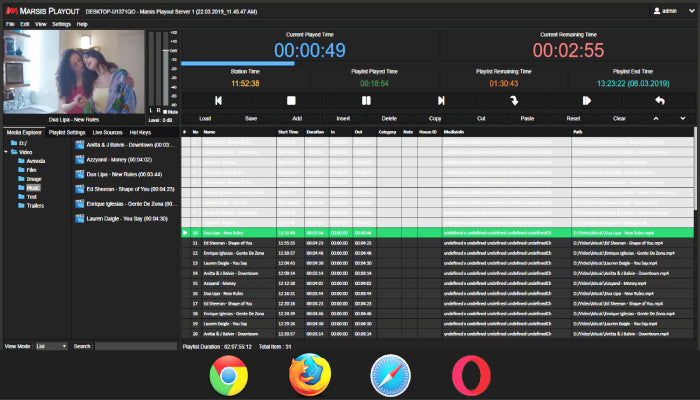The height and width of the screenshot is (400, 700).
Task: Click the Load playlist button
Action: [x=205, y=118]
